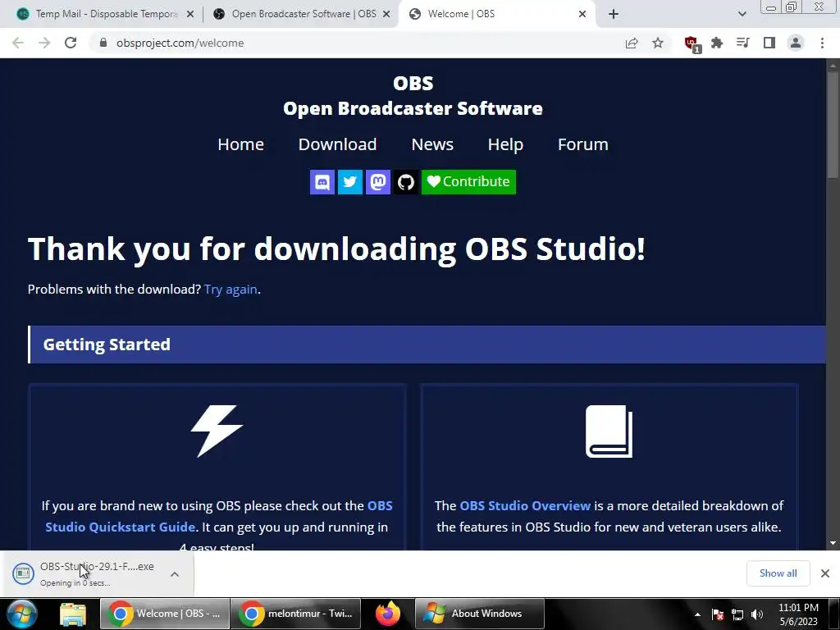This screenshot has height=630, width=840.
Task: Click Show all downloads button
Action: click(x=778, y=573)
